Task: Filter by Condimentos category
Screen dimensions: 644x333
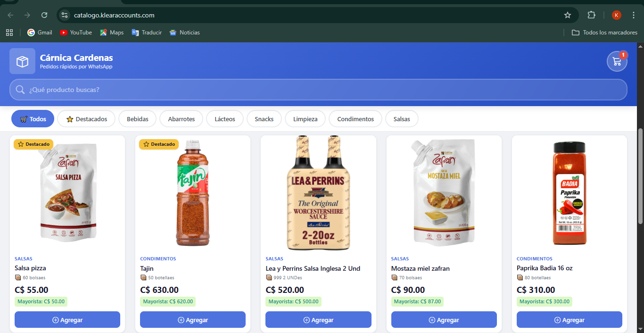Action: [355, 119]
